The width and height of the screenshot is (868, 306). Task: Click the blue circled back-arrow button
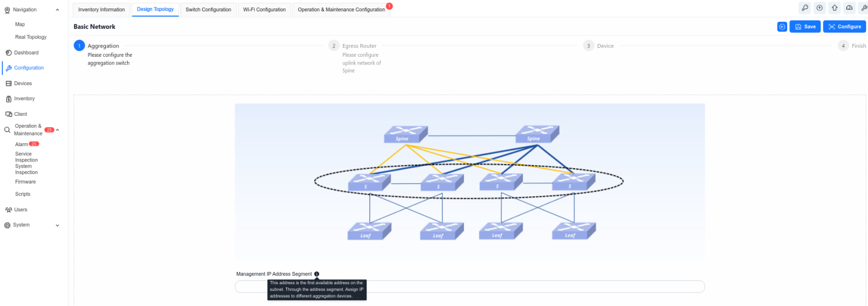point(782,27)
